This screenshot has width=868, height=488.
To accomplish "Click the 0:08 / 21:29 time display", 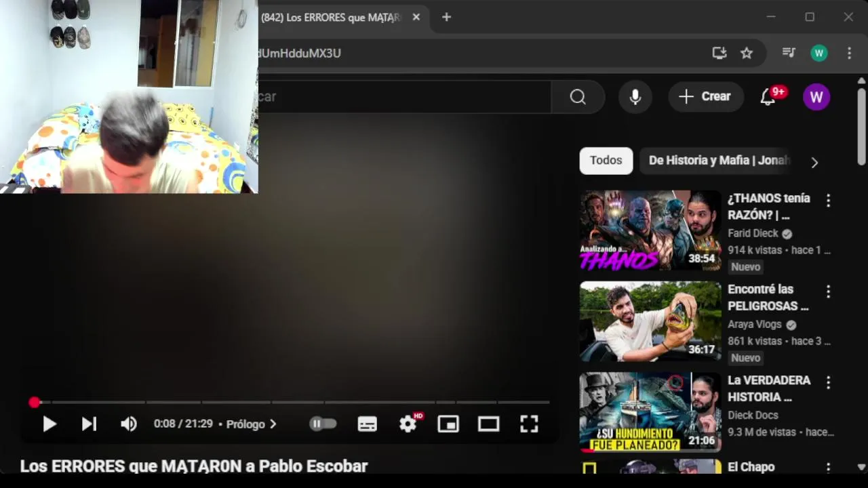I will [183, 424].
